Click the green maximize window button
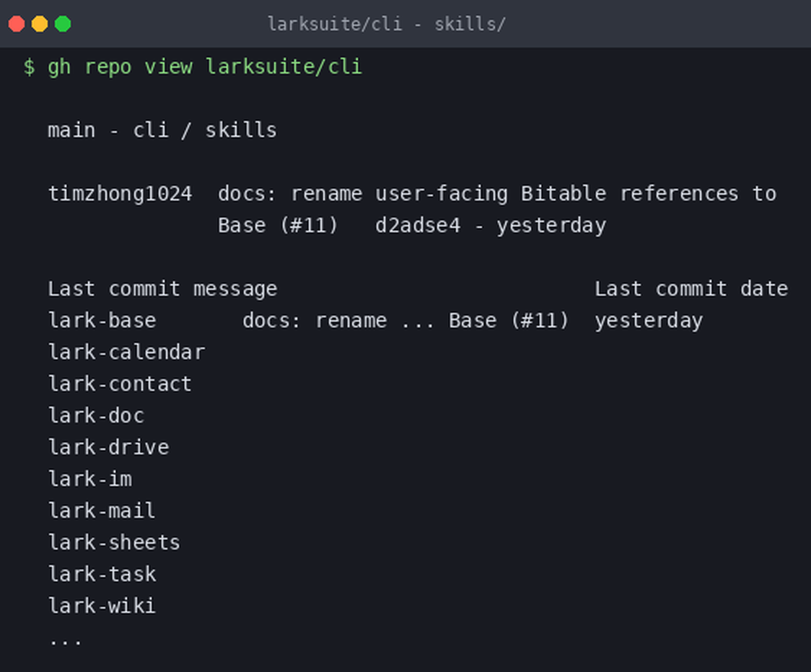The height and width of the screenshot is (672, 811). tap(63, 24)
